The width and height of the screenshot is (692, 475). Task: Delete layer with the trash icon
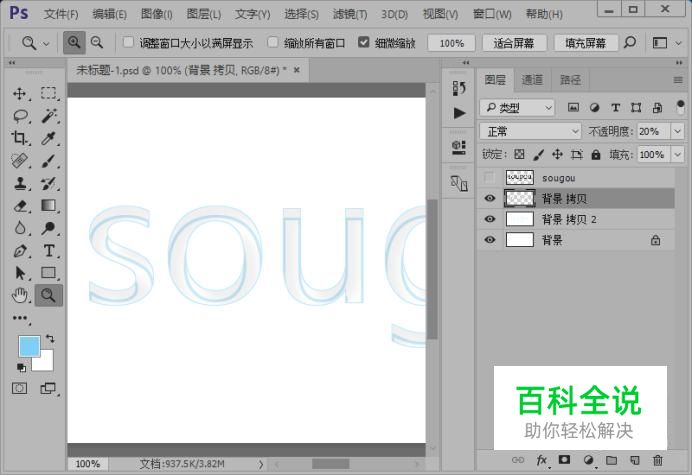658,460
